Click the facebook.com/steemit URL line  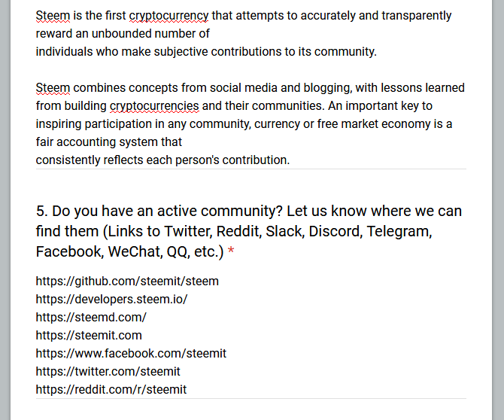pos(131,353)
